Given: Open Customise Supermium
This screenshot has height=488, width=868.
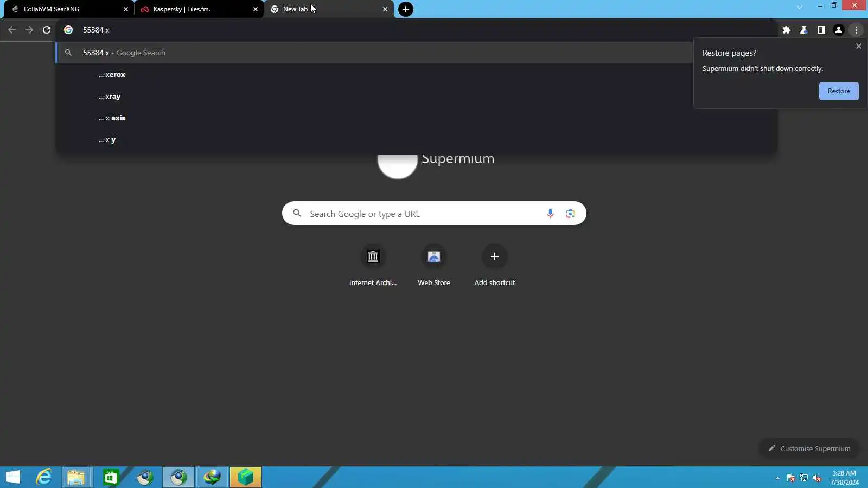Looking at the screenshot, I should coord(809,448).
